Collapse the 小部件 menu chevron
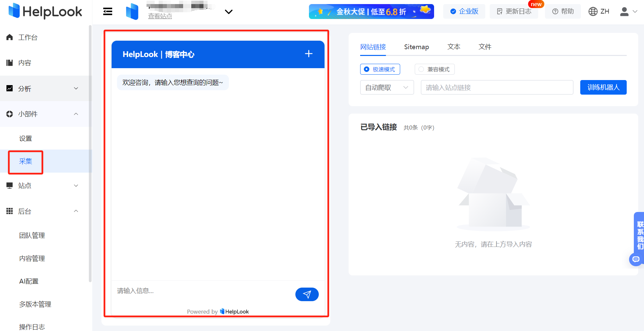This screenshot has height=331, width=644. point(76,114)
